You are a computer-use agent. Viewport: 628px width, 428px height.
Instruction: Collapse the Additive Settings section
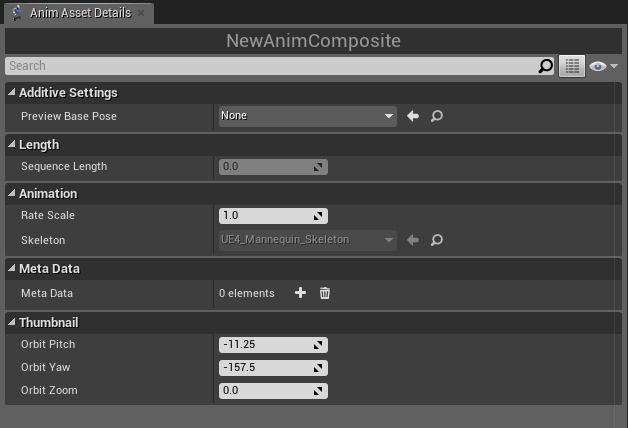pos(12,92)
